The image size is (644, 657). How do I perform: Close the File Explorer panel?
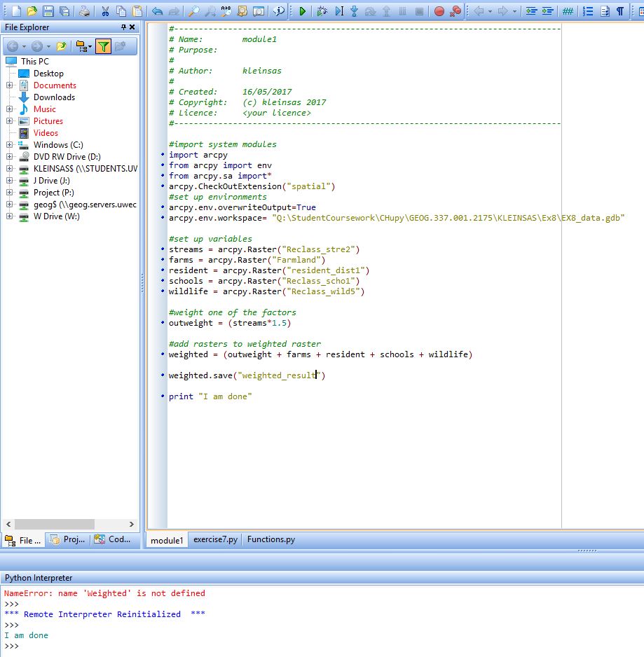click(x=132, y=27)
